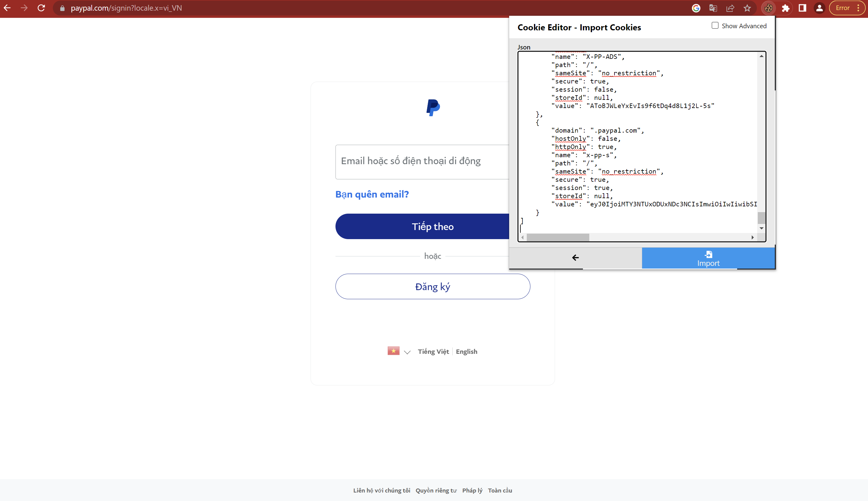The width and height of the screenshot is (868, 501).
Task: Open the Chrome profile avatar
Action: [x=819, y=8]
